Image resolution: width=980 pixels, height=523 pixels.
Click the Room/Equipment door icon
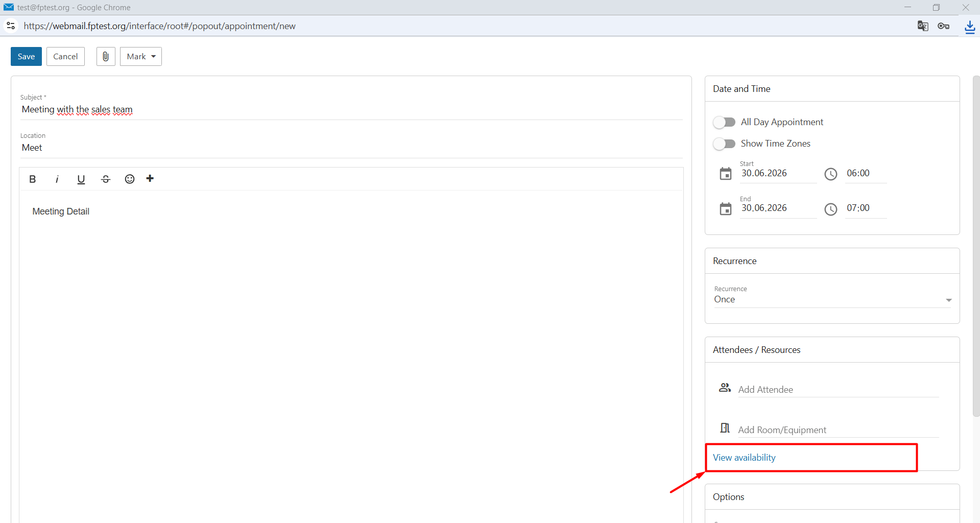pos(725,427)
